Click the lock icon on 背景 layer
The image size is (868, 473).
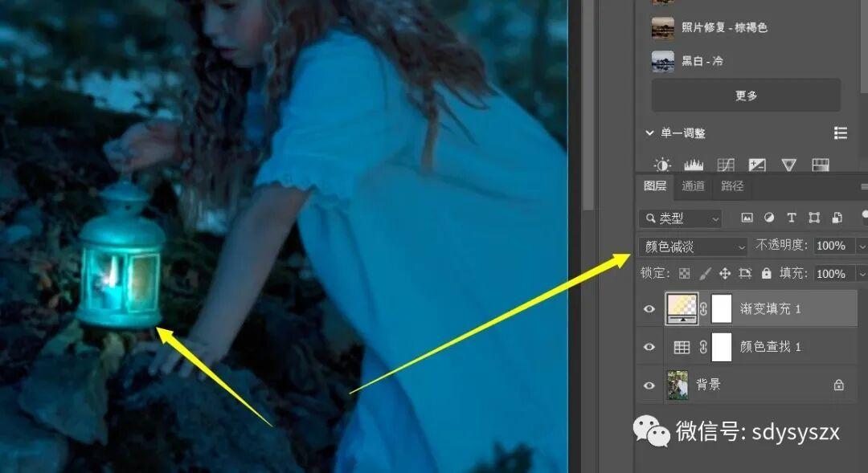(838, 385)
